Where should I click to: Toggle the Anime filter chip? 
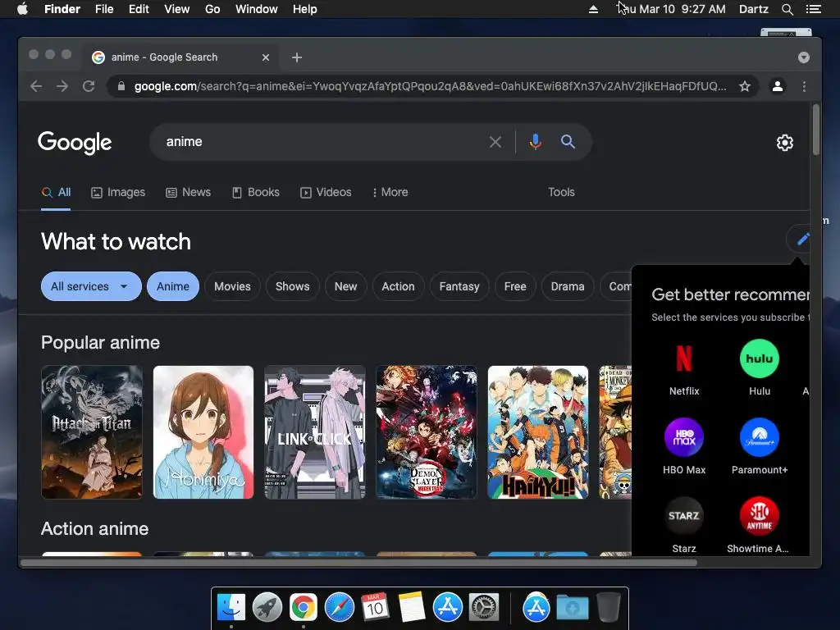[172, 286]
